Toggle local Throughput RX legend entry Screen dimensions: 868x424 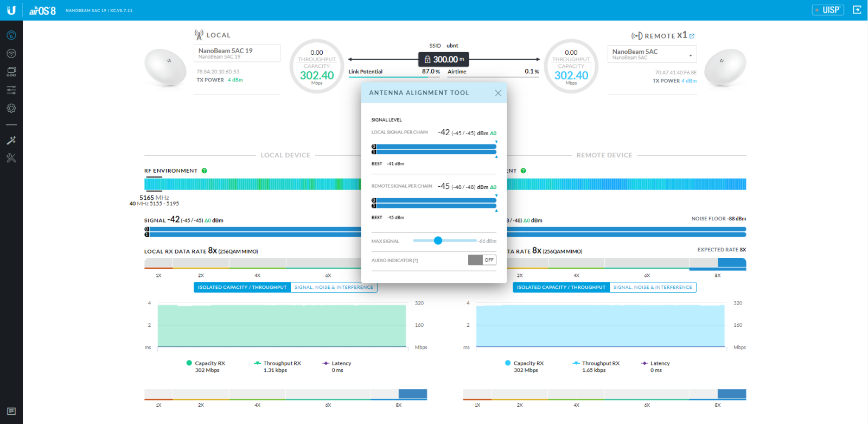(x=277, y=366)
